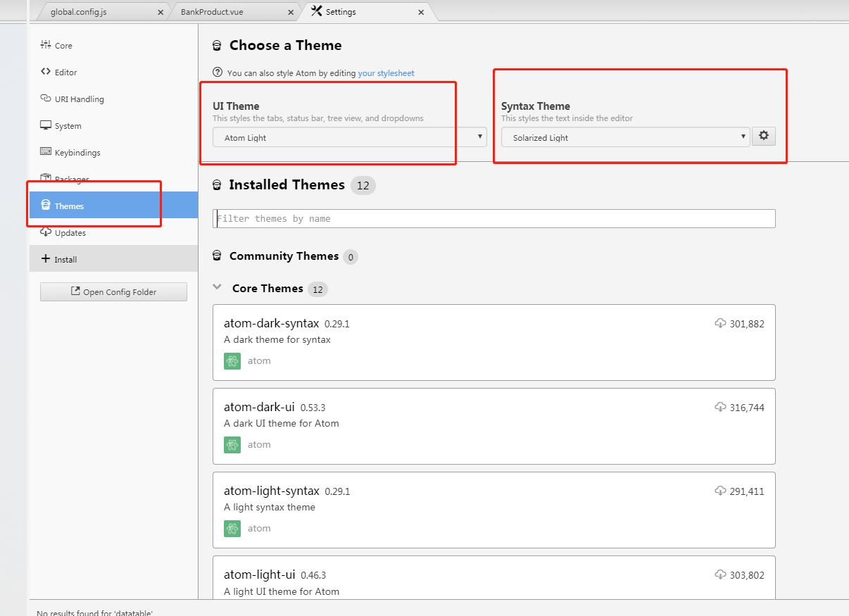Go to the Packages panel in sidebar

point(113,179)
